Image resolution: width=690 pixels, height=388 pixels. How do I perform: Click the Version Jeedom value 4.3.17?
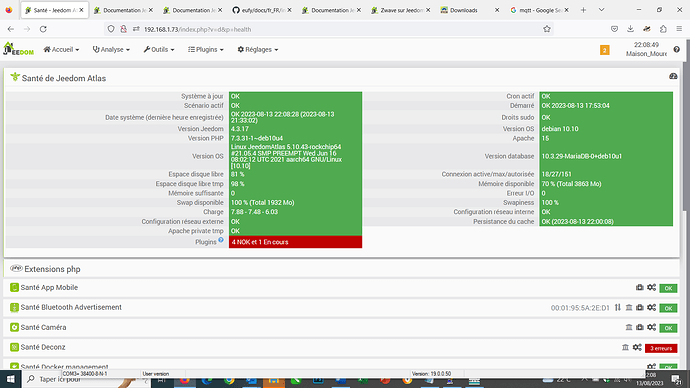point(240,129)
